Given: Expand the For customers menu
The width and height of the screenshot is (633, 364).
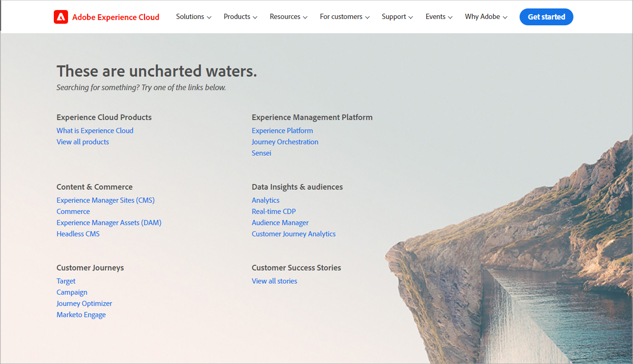Looking at the screenshot, I should pyautogui.click(x=344, y=17).
